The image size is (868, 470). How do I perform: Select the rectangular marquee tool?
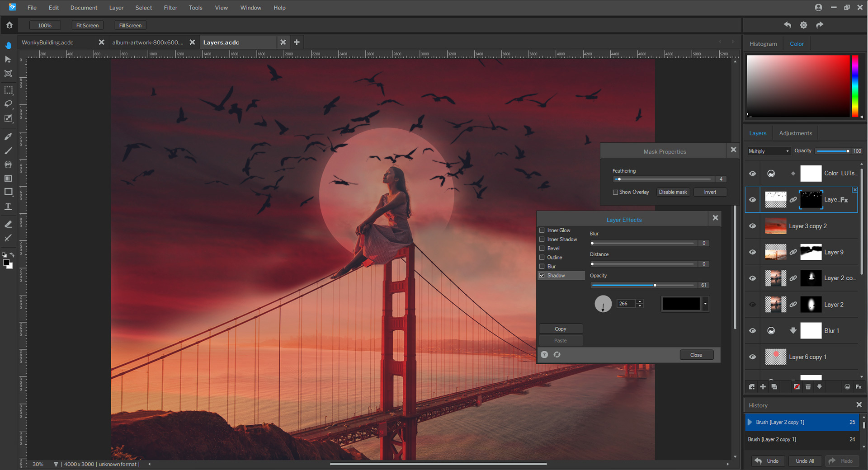pyautogui.click(x=8, y=90)
